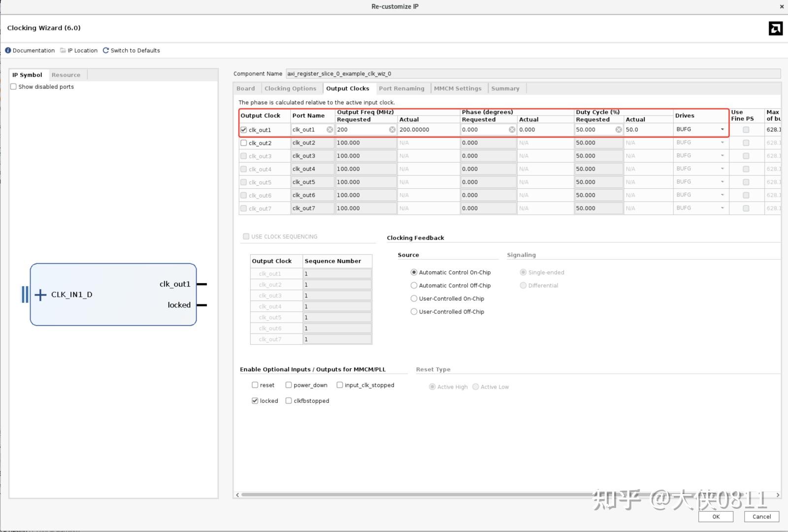Image resolution: width=788 pixels, height=532 pixels.
Task: Clear the requested output frequency value
Action: pos(392,130)
